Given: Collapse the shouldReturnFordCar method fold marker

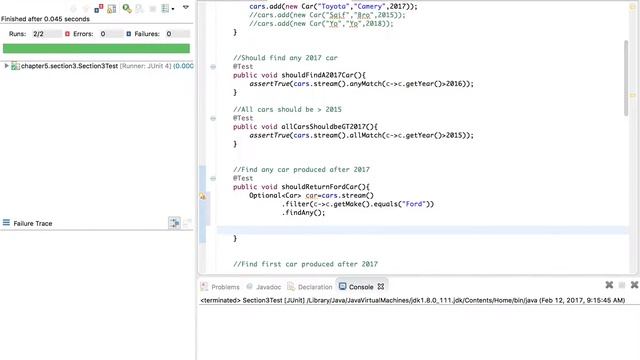Looking at the screenshot, I should point(213,178).
